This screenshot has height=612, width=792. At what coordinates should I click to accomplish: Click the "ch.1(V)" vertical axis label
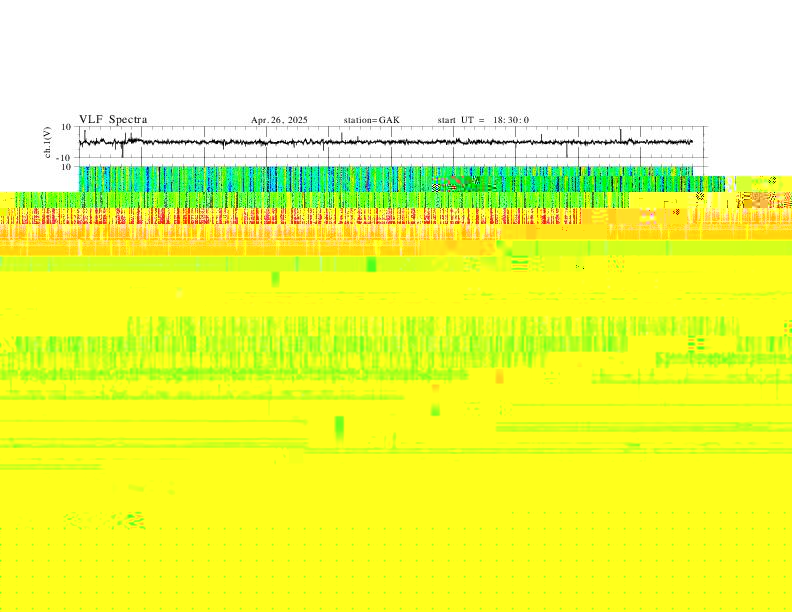pos(48,142)
